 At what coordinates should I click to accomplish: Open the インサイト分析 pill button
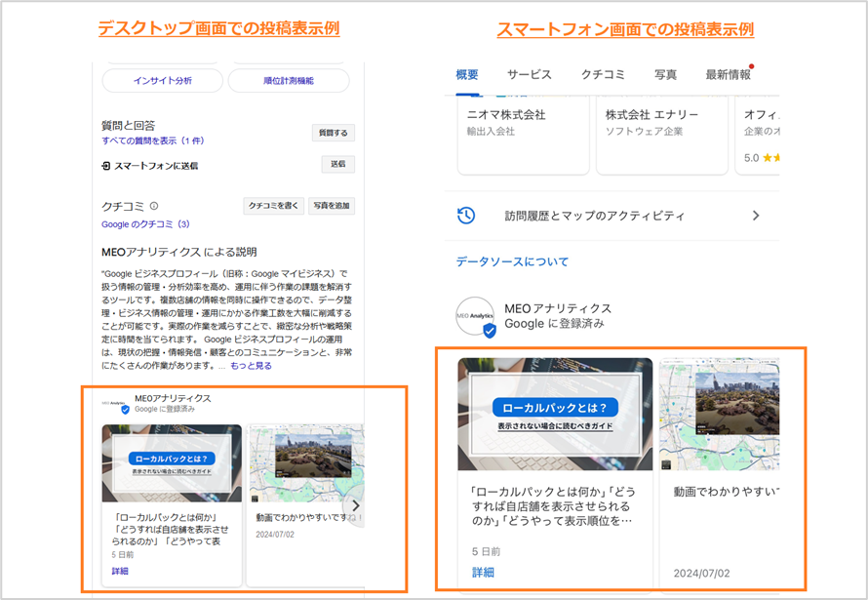[x=162, y=81]
